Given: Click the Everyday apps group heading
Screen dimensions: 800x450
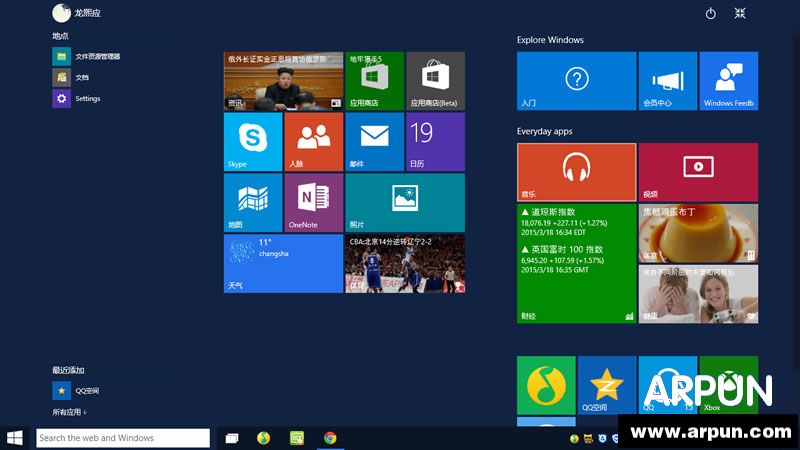Looking at the screenshot, I should pyautogui.click(x=544, y=131).
